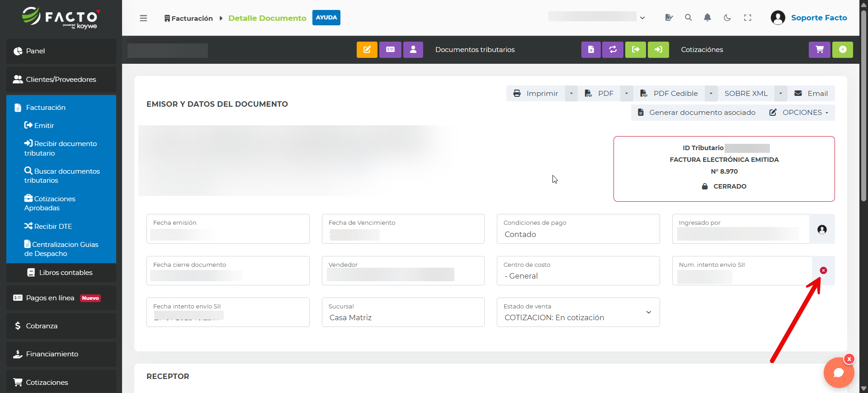This screenshot has width=868, height=393.
Task: Open Cotizaciones in sidebar
Action: click(x=61, y=382)
